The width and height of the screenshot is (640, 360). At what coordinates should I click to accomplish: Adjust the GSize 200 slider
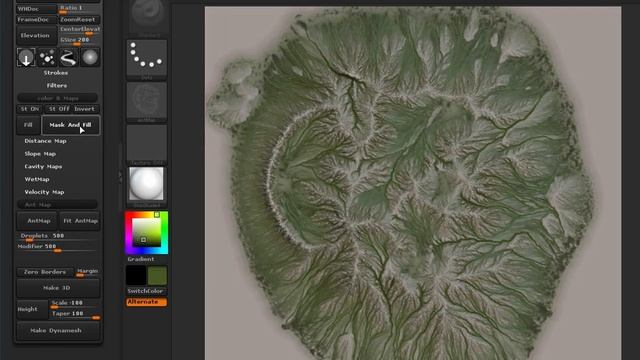pyautogui.click(x=80, y=40)
